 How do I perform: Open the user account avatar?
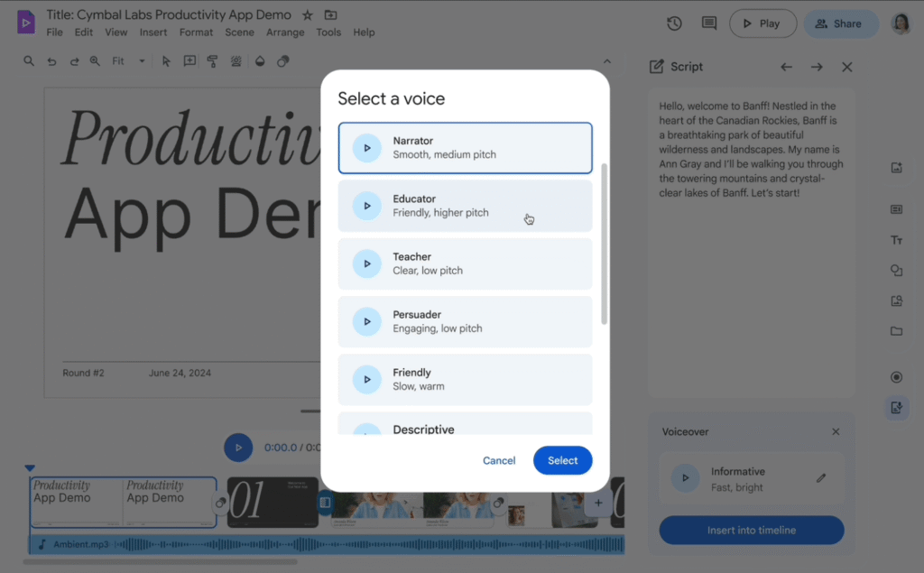coord(901,23)
